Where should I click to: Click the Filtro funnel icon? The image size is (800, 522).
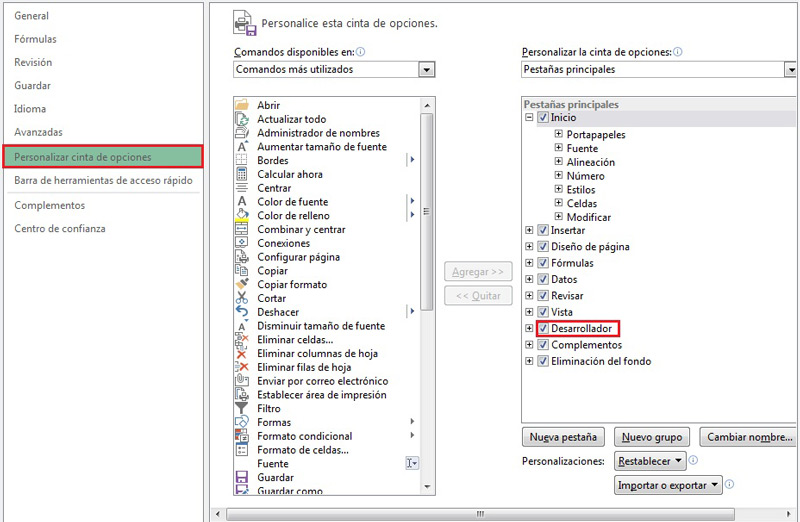pos(242,408)
